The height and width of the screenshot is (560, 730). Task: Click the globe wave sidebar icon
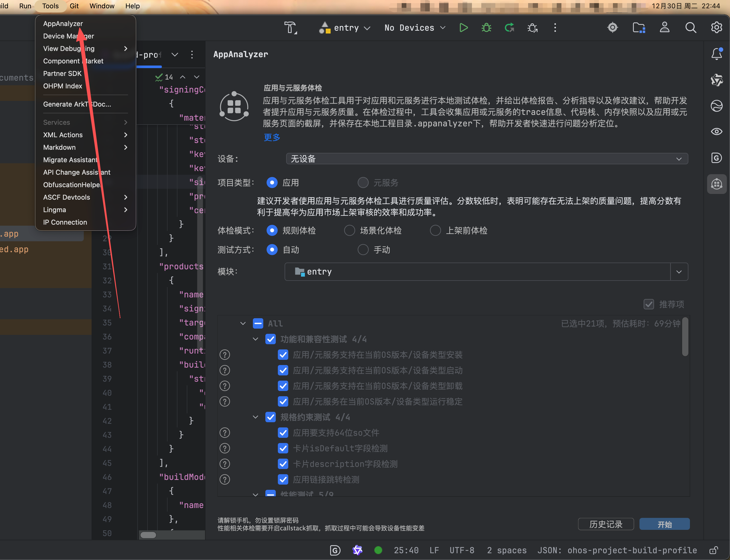(717, 106)
